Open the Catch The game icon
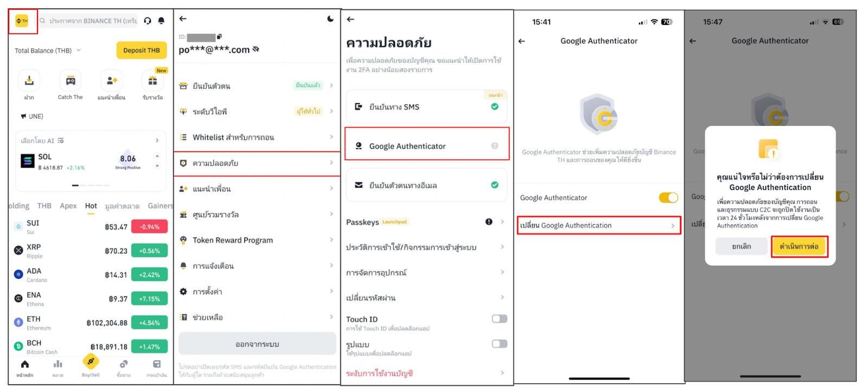Screen dimensions: 868x391 71,81
